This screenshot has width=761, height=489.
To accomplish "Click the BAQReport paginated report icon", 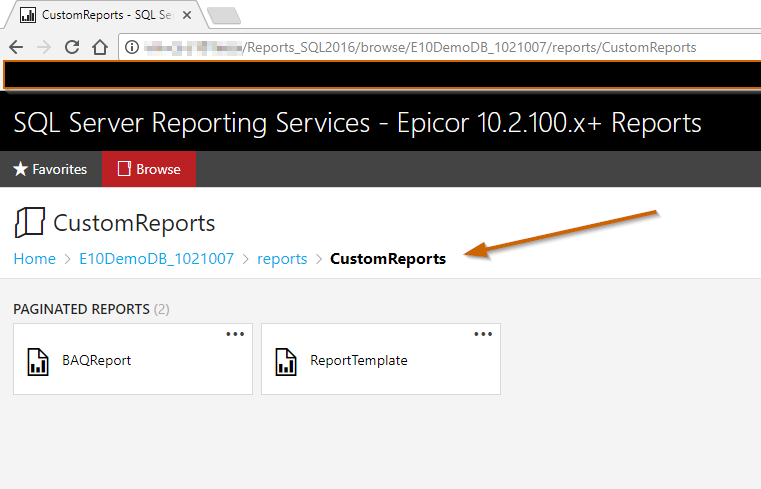I will (38, 362).
